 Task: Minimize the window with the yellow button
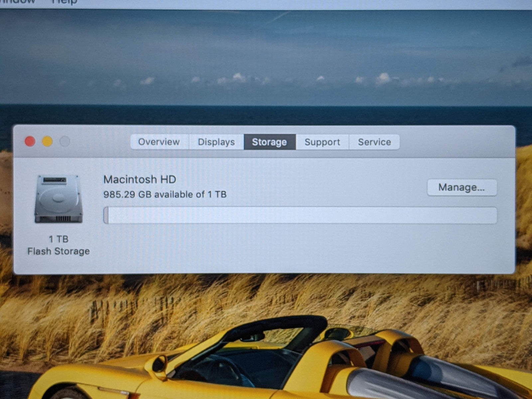47,142
